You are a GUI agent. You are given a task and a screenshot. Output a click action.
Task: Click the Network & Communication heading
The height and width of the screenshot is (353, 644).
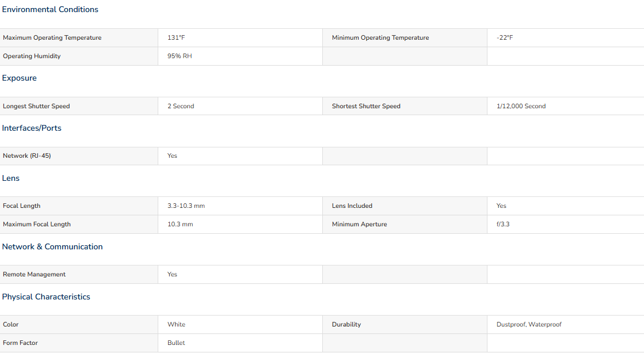tap(52, 246)
